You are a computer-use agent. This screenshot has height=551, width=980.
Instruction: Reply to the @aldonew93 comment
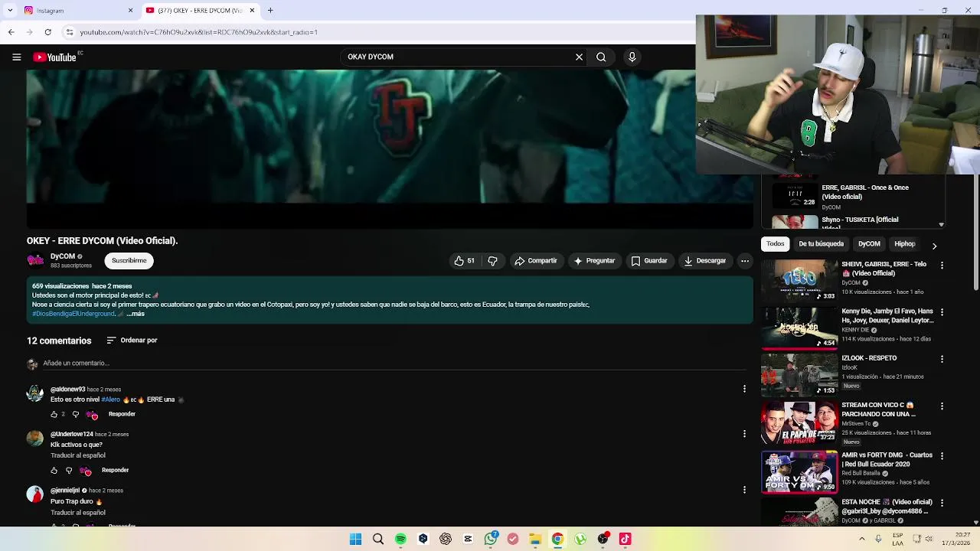[122, 414]
